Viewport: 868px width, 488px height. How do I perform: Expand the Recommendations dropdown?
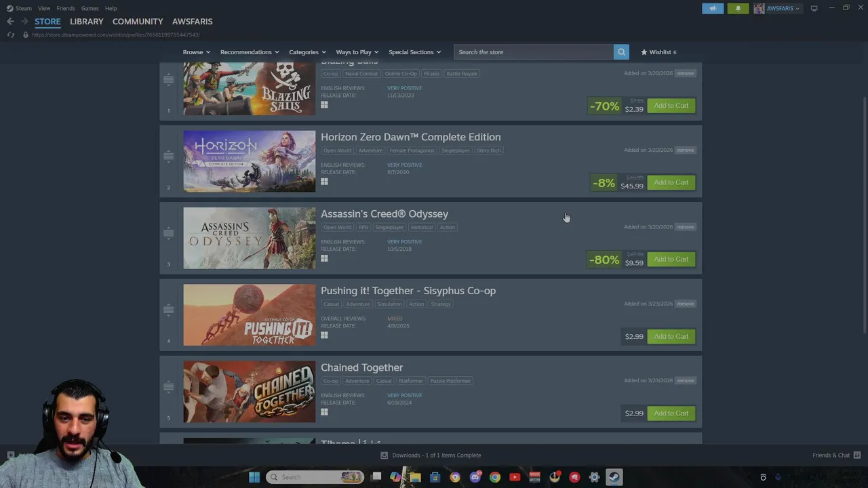250,52
